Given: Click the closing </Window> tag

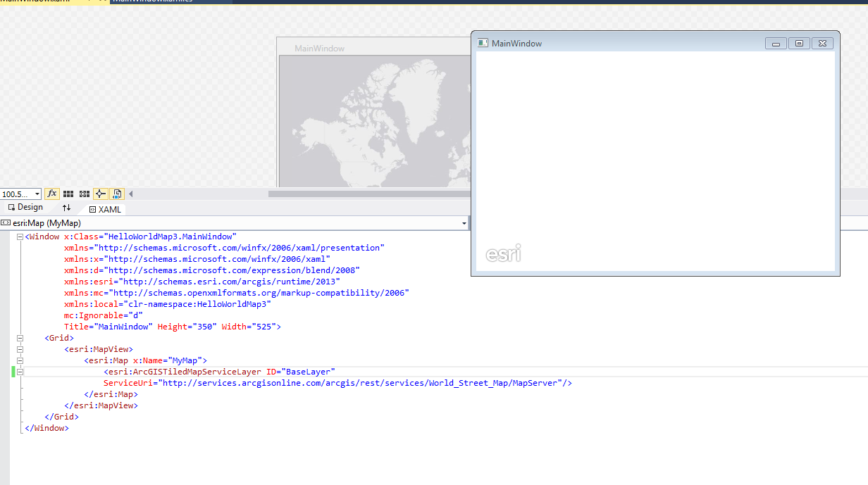Looking at the screenshot, I should point(46,428).
